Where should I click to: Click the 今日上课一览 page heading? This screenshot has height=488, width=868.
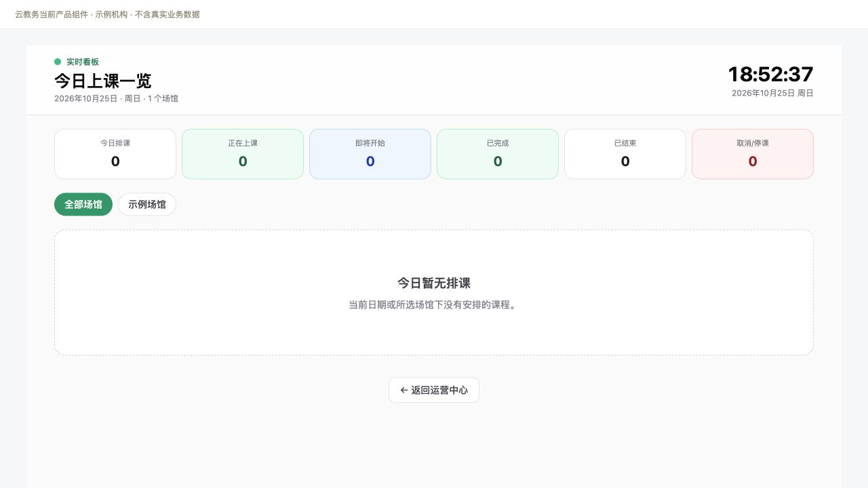103,81
